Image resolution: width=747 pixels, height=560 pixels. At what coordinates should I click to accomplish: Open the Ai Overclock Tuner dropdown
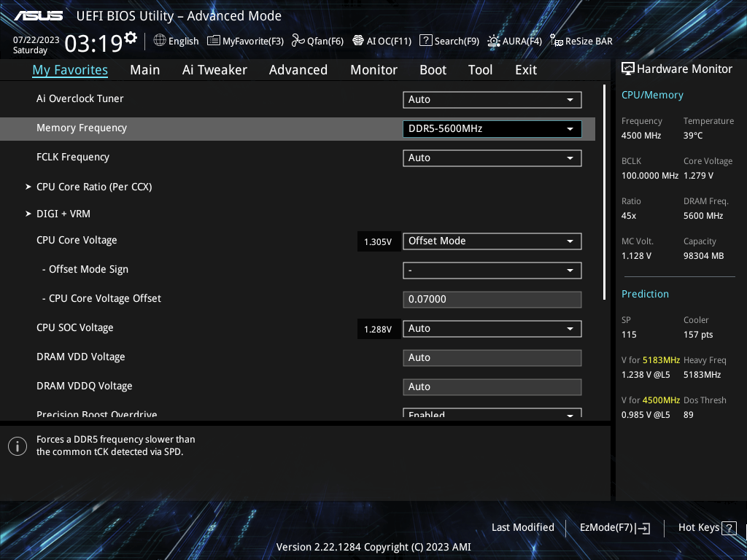point(492,99)
